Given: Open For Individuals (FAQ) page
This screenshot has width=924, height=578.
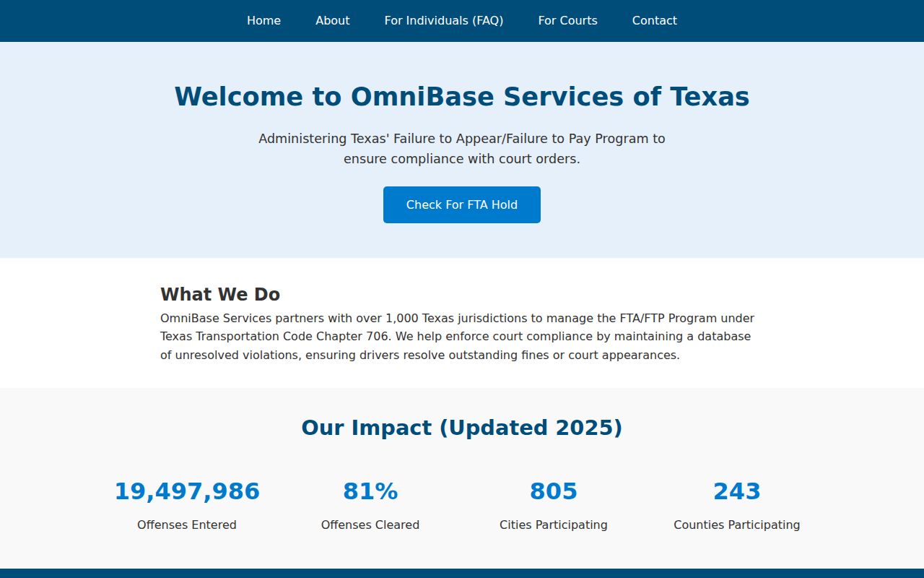Looking at the screenshot, I should (444, 21).
